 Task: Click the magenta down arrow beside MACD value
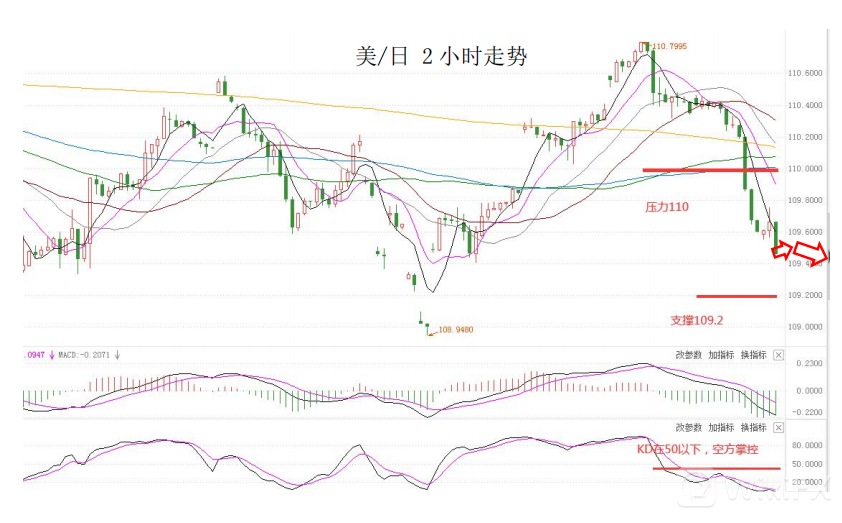(52, 354)
